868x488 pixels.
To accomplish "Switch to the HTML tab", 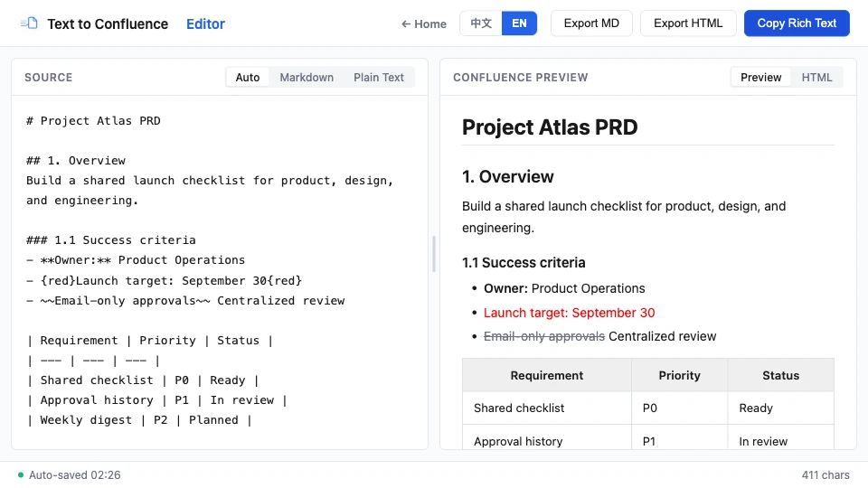I will pos(817,78).
